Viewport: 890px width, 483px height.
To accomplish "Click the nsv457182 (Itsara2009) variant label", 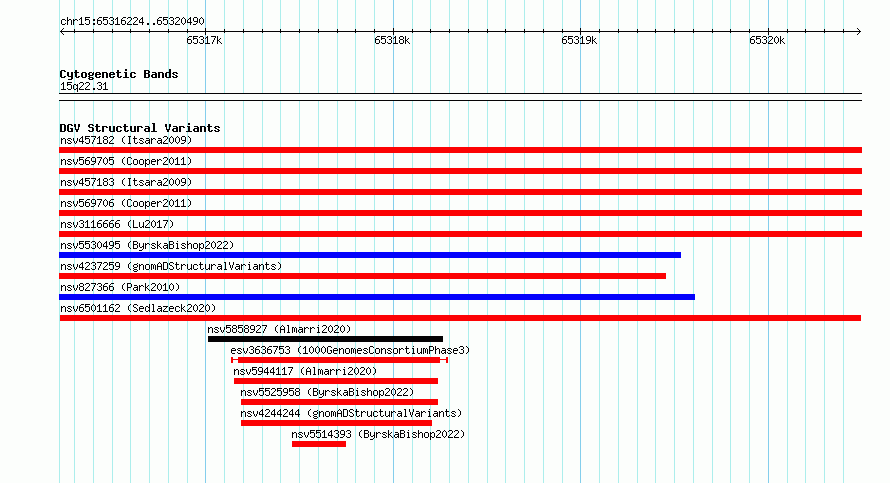I will point(126,140).
